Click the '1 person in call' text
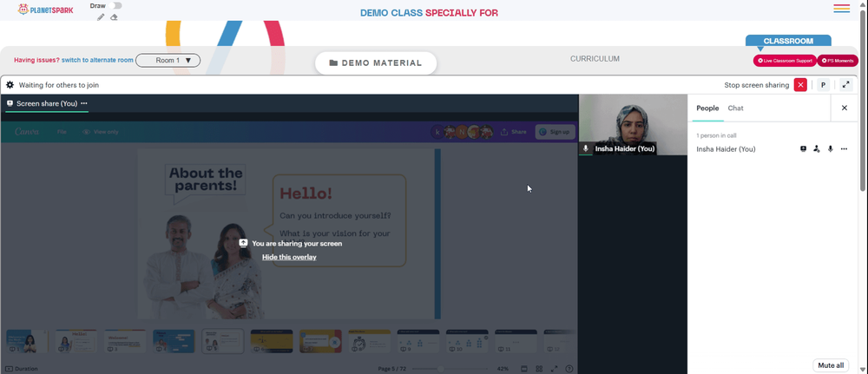This screenshot has height=374, width=868. 716,135
